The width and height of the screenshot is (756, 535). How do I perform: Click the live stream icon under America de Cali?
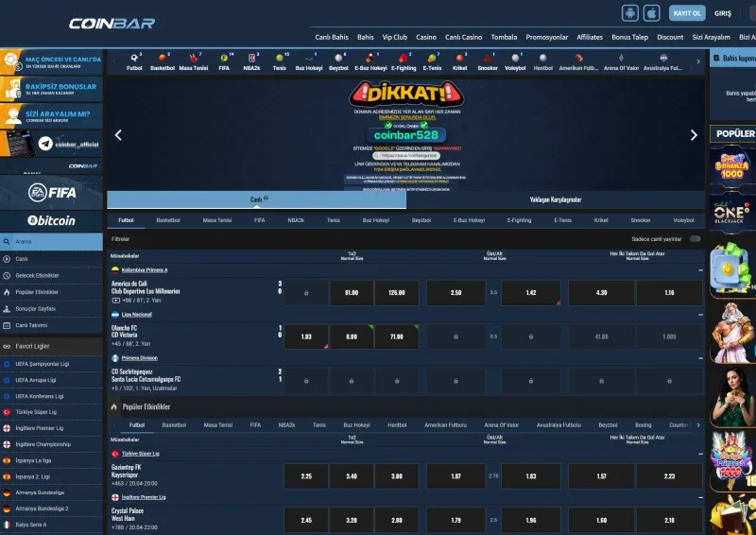point(115,300)
